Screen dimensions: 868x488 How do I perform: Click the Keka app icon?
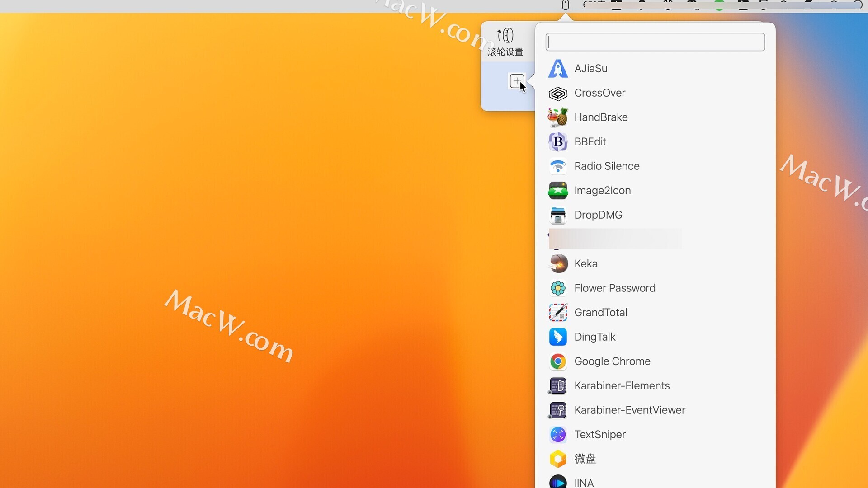[x=558, y=264]
